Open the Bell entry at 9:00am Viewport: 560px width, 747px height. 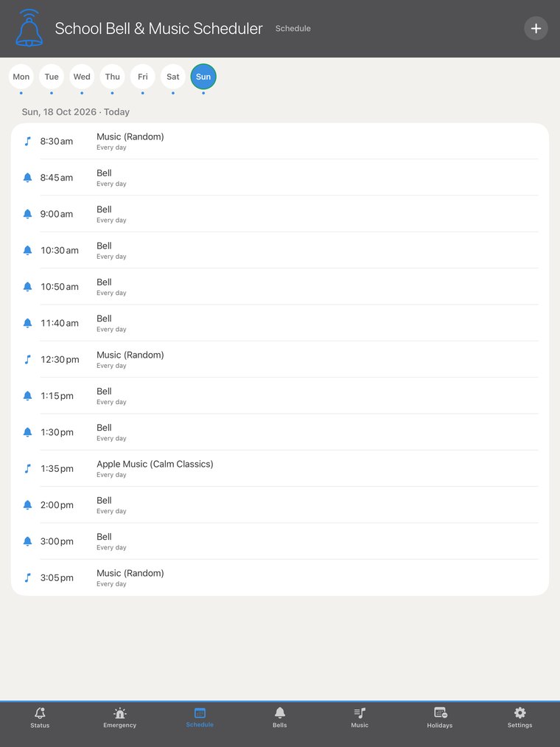pyautogui.click(x=280, y=214)
